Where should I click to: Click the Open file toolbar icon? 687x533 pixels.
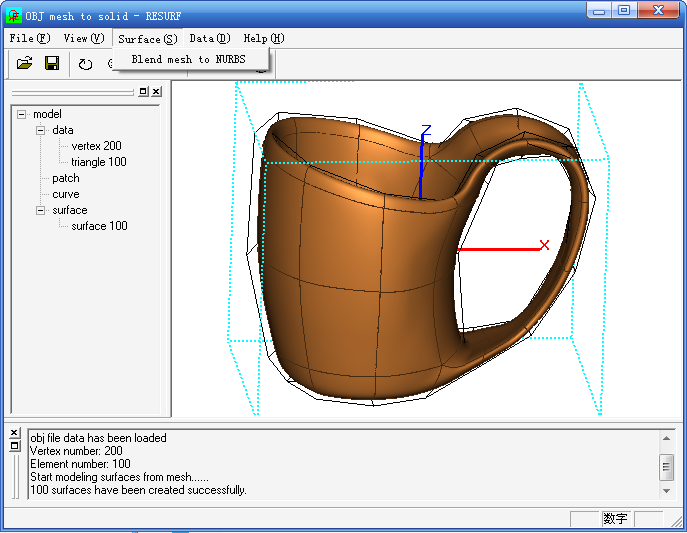click(x=25, y=64)
